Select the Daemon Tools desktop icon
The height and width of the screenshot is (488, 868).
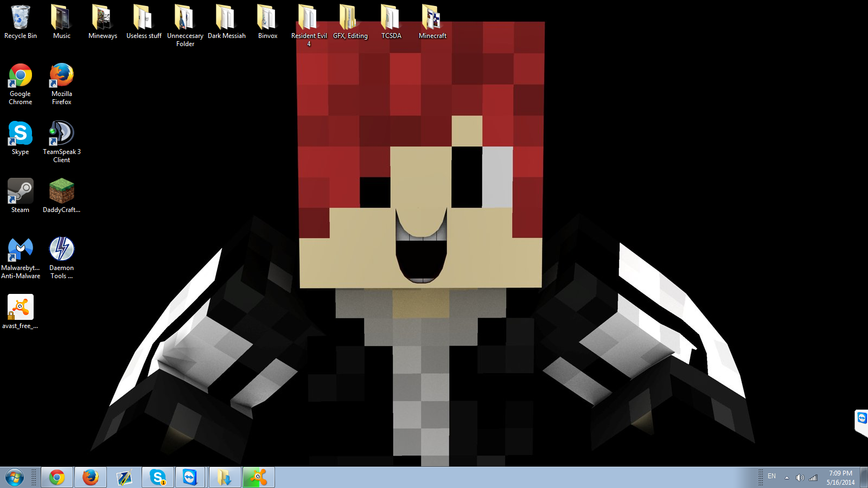point(62,258)
